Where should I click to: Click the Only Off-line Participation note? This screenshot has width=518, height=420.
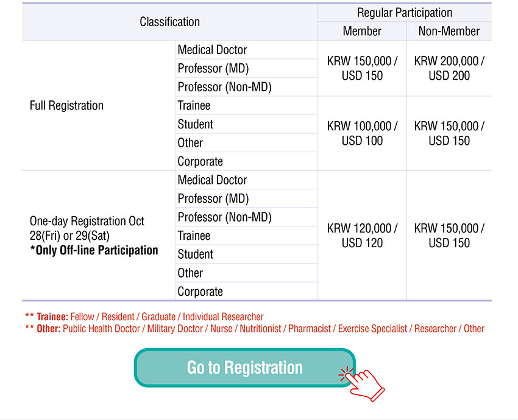tap(94, 250)
